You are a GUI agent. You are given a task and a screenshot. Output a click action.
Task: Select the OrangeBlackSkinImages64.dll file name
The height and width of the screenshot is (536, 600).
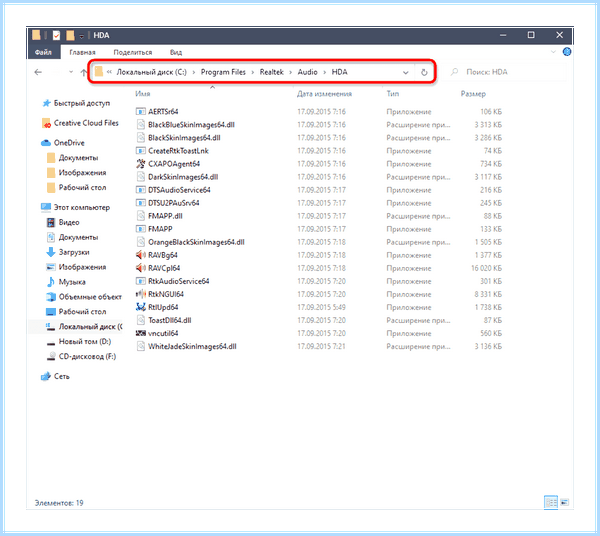(x=196, y=242)
